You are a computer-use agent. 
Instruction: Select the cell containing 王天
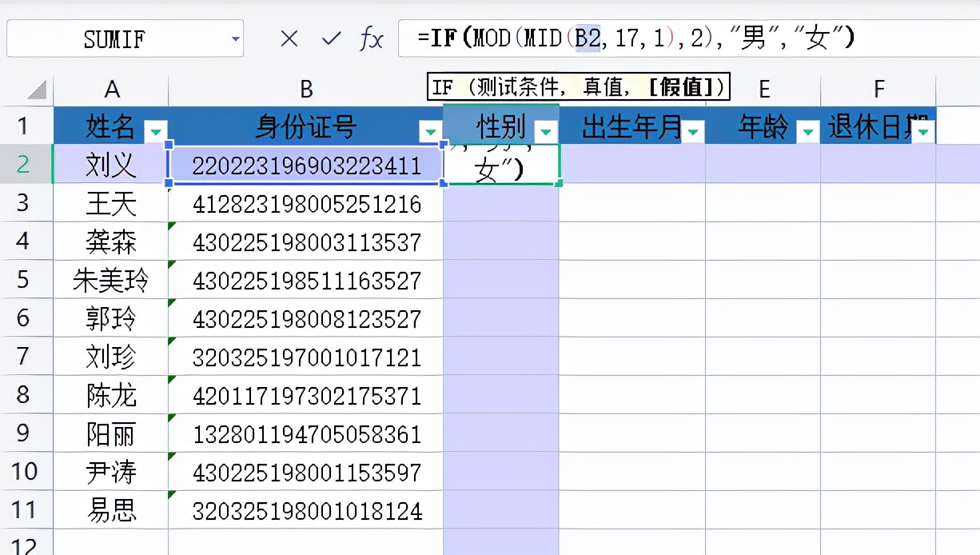[111, 203]
